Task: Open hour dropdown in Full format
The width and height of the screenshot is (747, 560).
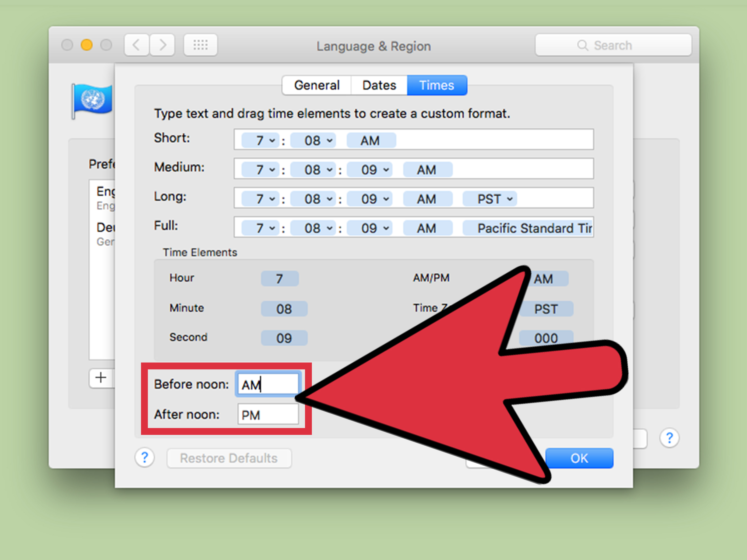Action: (260, 228)
